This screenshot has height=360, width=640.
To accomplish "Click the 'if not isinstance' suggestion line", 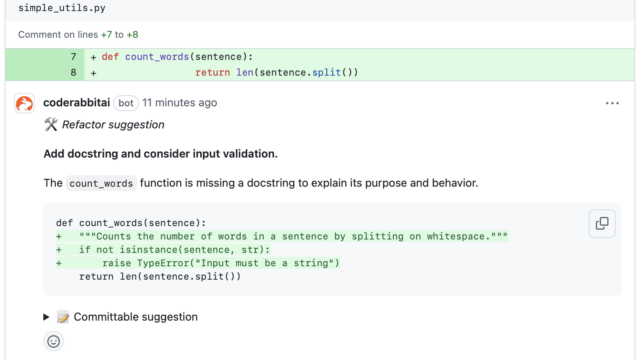I will 163,250.
